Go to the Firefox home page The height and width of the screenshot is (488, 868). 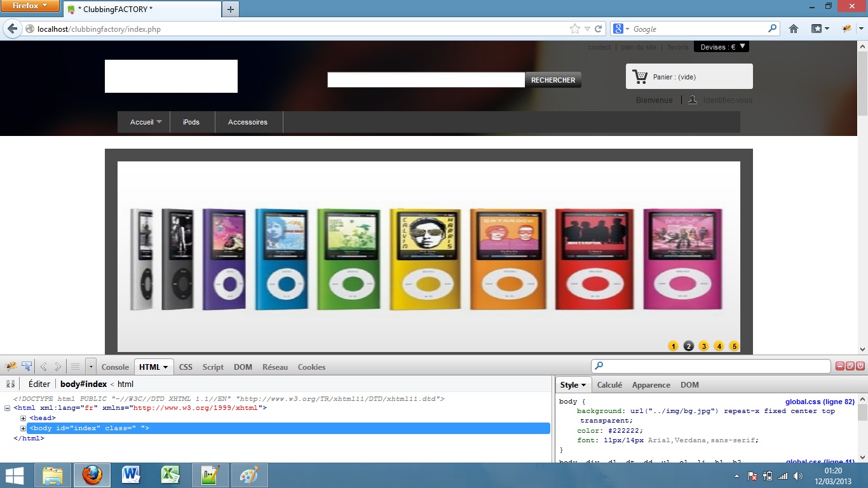coord(794,29)
